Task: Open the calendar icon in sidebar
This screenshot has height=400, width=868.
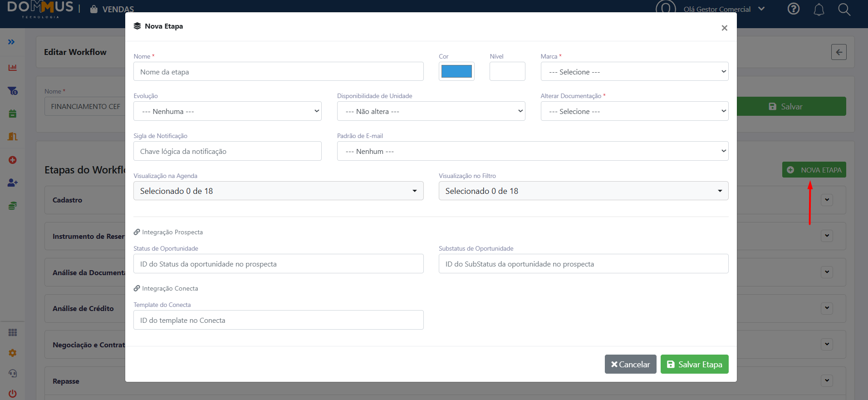Action: (x=13, y=114)
